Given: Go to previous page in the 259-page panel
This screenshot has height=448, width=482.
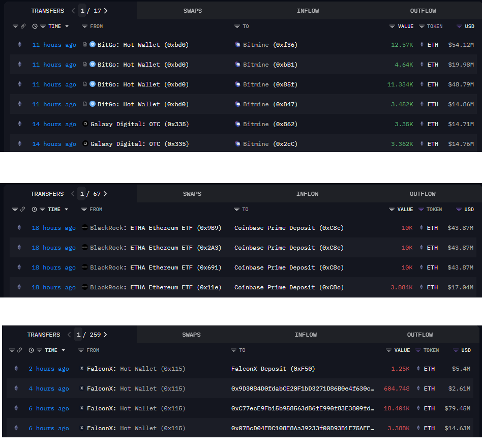Looking at the screenshot, I should coord(69,335).
